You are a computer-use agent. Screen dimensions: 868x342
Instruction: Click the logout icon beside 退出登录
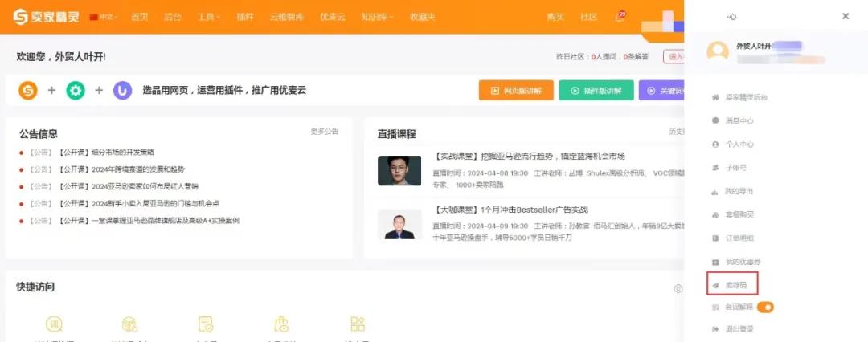coord(715,328)
